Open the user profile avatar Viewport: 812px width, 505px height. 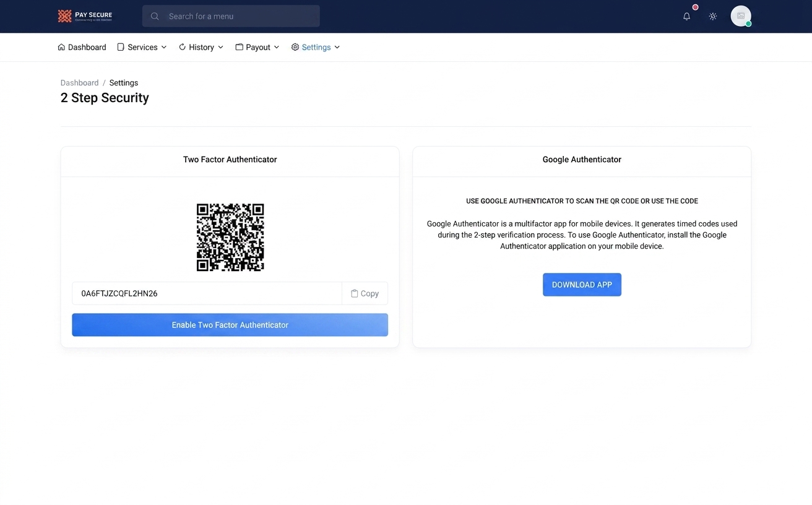pos(741,16)
